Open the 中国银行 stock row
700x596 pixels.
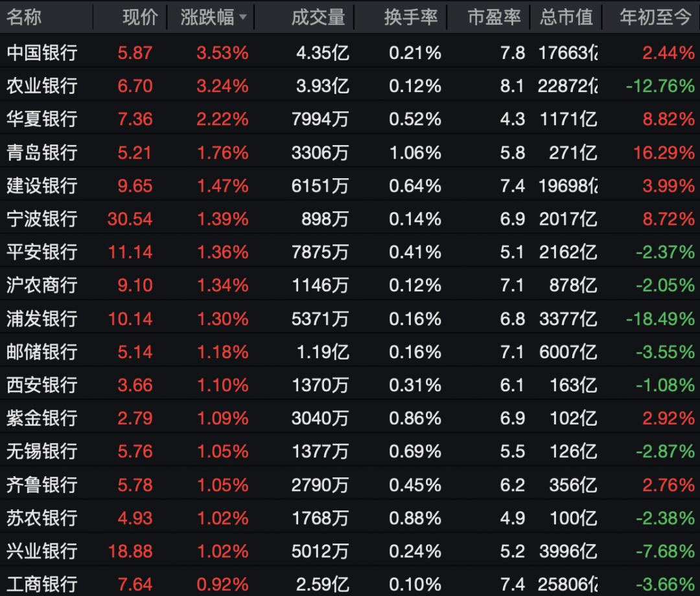41,52
